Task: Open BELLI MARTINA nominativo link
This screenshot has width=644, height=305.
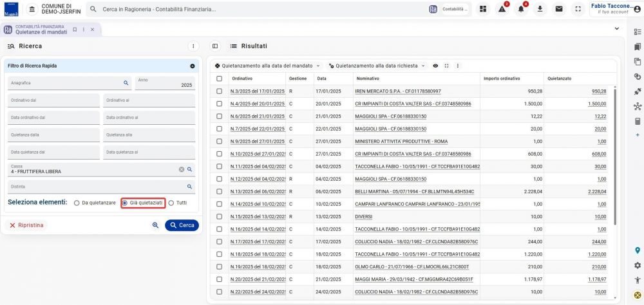Action: coord(414,192)
